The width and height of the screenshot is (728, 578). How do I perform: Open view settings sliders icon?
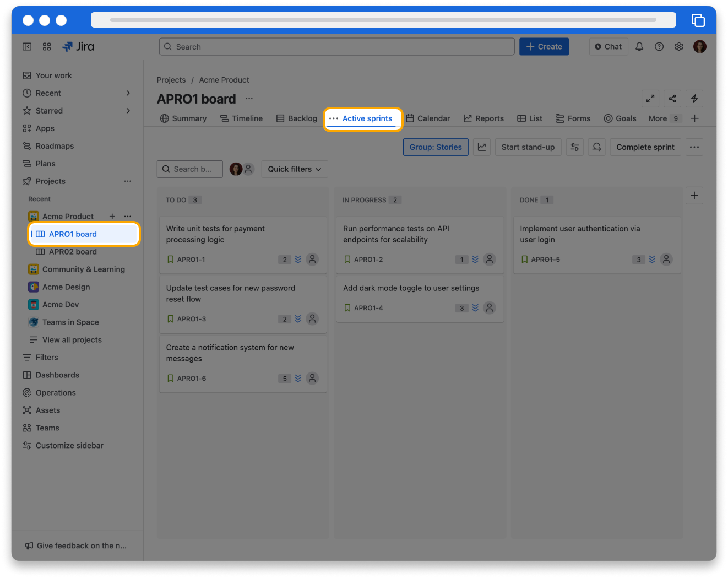tap(575, 147)
